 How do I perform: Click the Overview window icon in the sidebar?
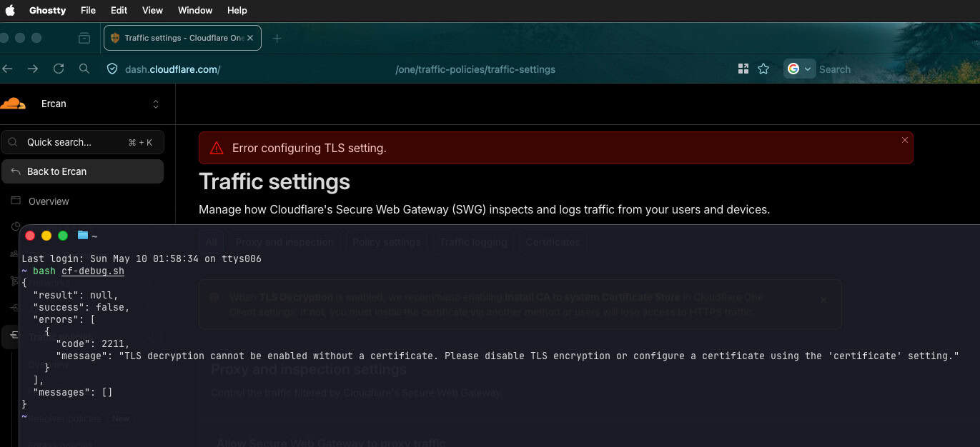coord(16,201)
